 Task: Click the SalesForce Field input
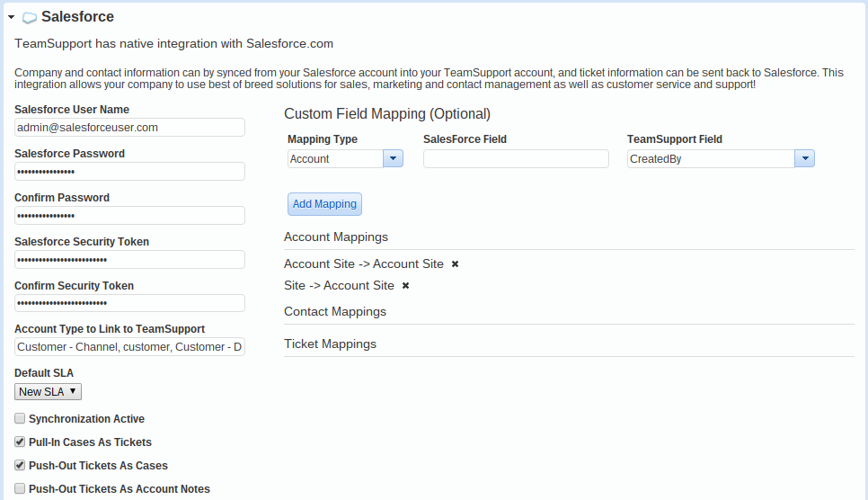pyautogui.click(x=516, y=158)
